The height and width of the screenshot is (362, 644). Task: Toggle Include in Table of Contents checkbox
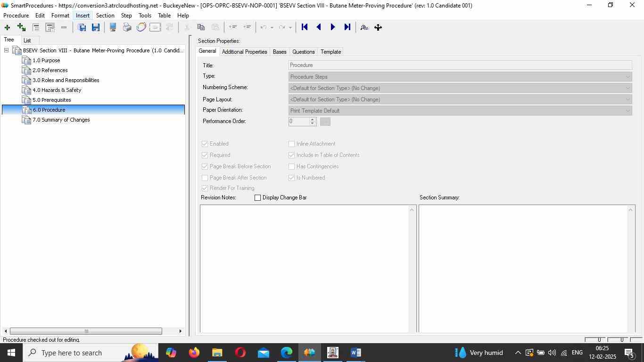coord(291,155)
